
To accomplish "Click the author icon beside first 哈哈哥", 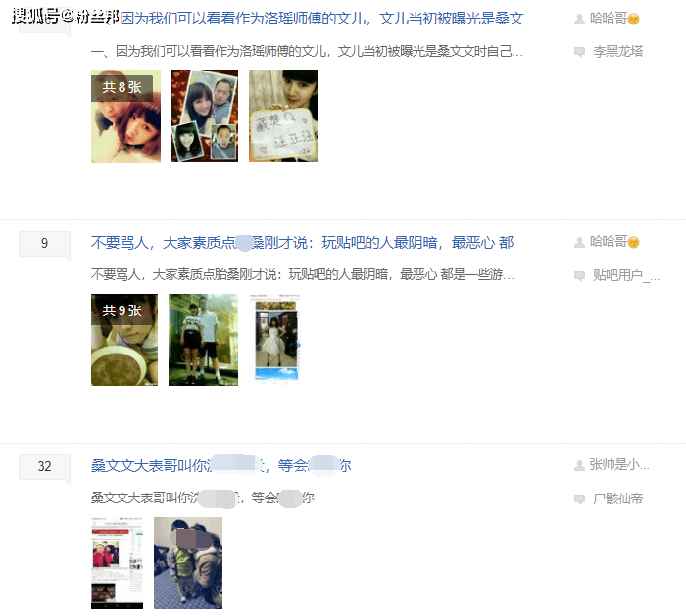I will click(579, 19).
